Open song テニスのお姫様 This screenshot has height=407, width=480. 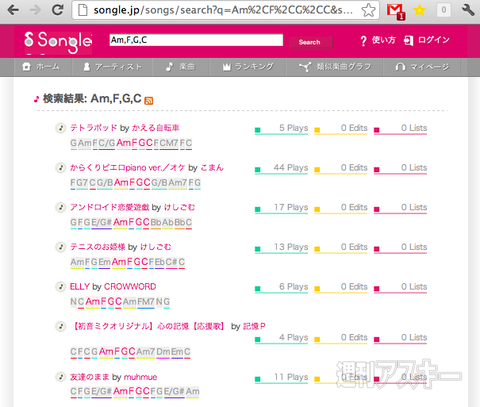tap(98, 247)
